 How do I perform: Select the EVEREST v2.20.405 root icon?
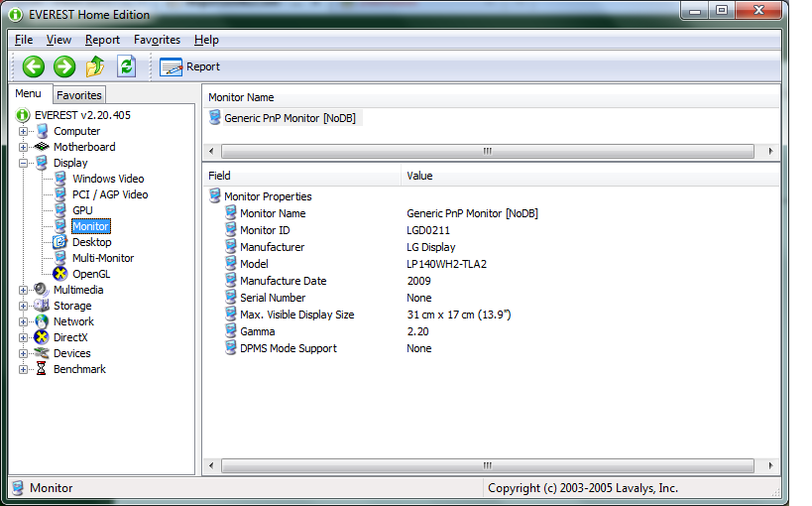[x=23, y=115]
